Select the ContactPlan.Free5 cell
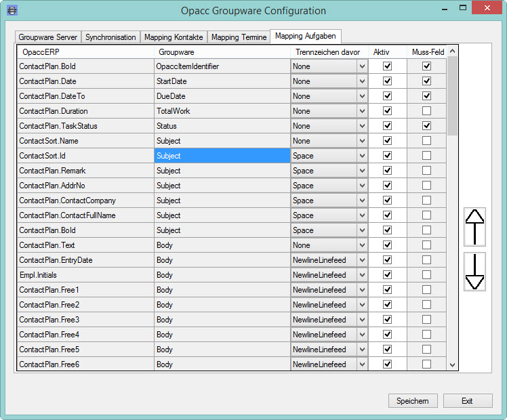 click(x=85, y=350)
